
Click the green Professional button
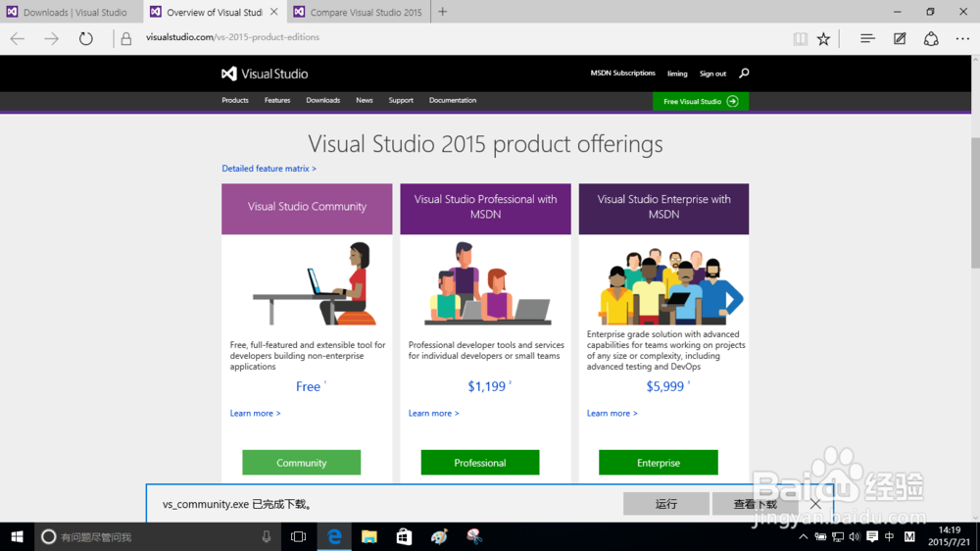point(480,462)
